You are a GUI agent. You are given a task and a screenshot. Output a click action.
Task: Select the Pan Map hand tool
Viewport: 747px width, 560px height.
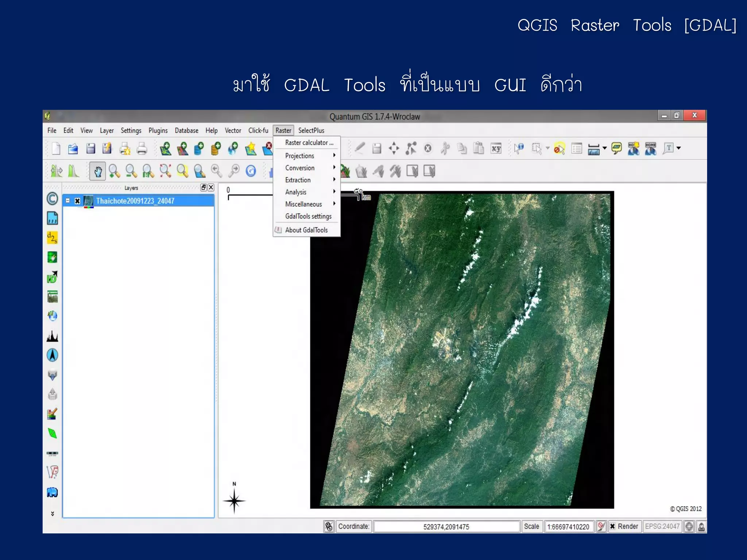(x=97, y=171)
